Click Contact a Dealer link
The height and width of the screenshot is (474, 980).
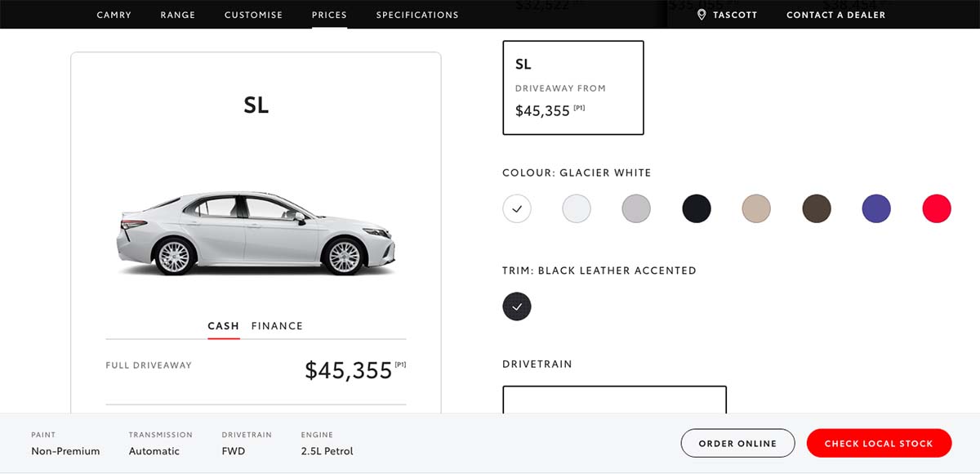point(835,15)
